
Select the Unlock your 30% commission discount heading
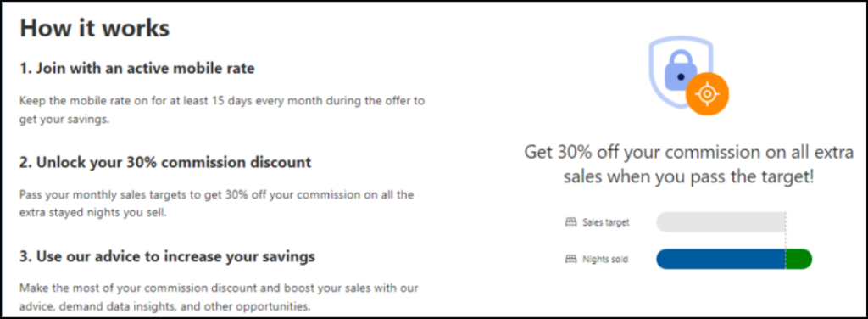point(165,163)
